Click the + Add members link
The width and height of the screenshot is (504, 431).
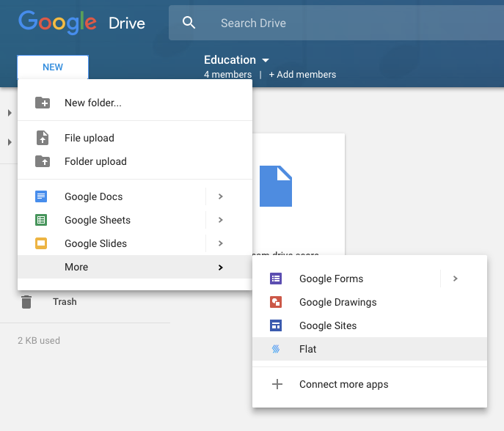(x=302, y=75)
